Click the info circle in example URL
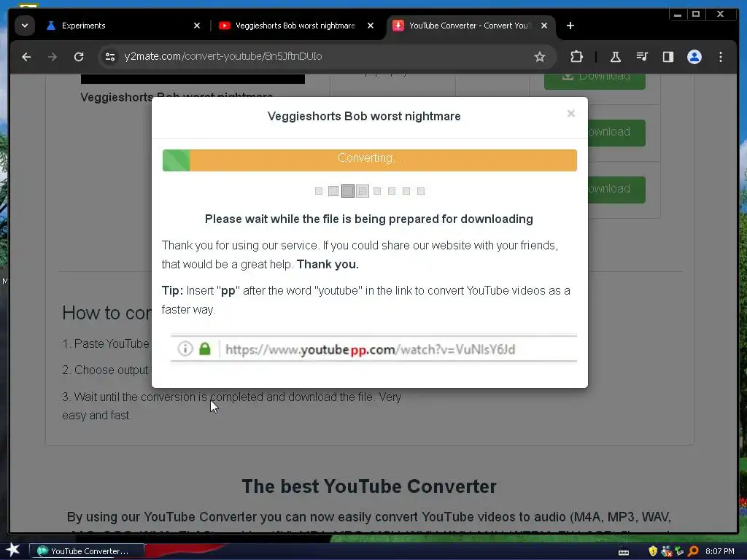The image size is (747, 560). tap(185, 349)
